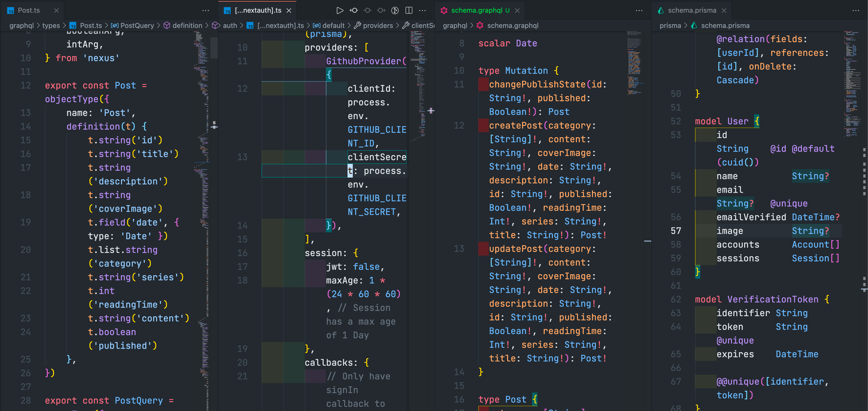The height and width of the screenshot is (411, 868).
Task: Run the nextauth.ts file with play icon
Action: pos(340,11)
